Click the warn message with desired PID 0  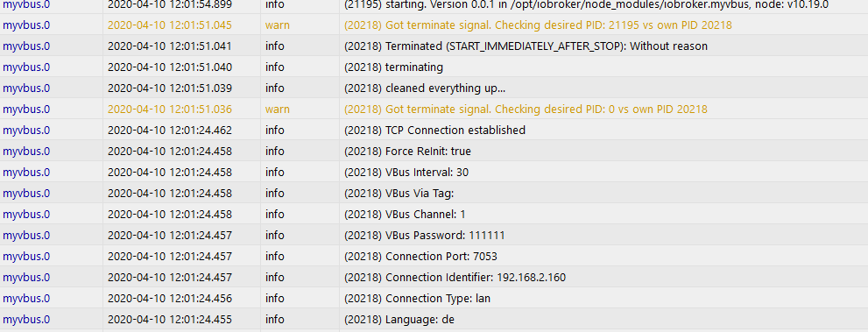click(x=526, y=109)
